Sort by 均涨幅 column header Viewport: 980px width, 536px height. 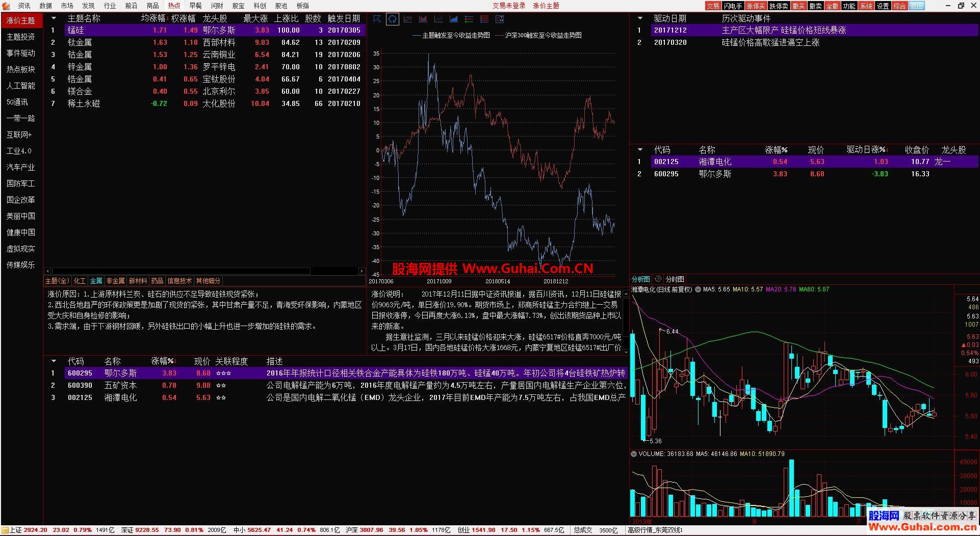pyautogui.click(x=154, y=18)
